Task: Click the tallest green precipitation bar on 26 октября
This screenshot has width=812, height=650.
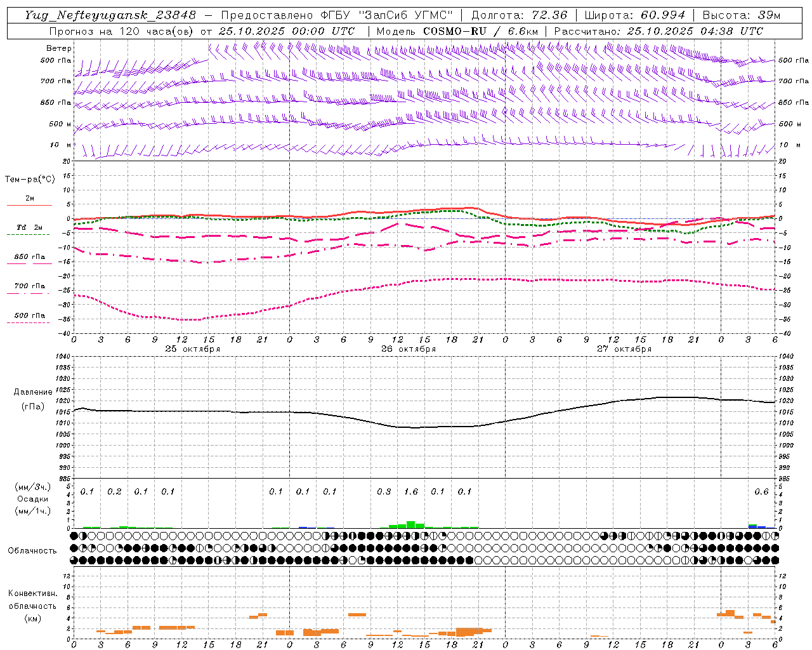Action: (411, 525)
